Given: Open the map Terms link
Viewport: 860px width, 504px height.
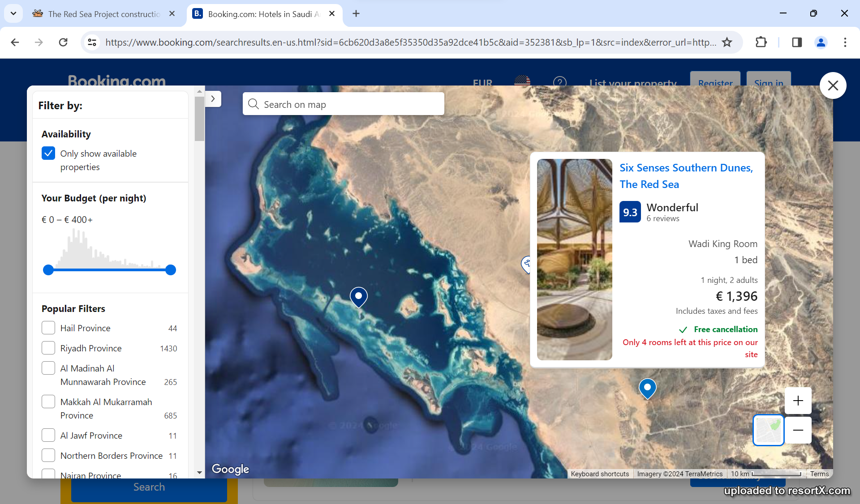Looking at the screenshot, I should (x=819, y=474).
